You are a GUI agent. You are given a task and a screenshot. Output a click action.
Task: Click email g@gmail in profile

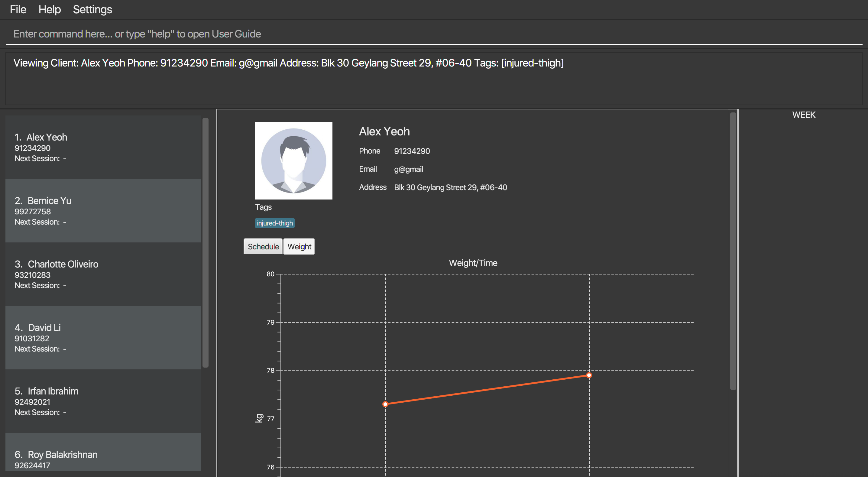coord(408,169)
